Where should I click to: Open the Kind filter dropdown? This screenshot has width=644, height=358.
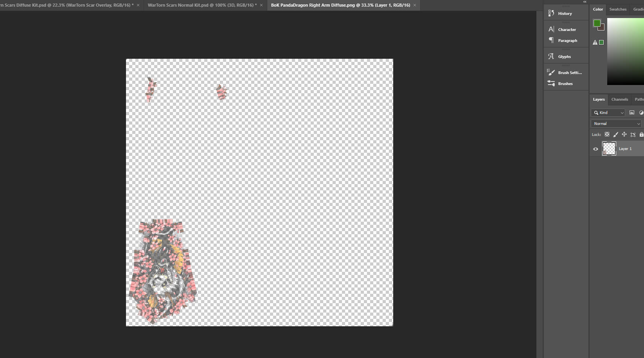click(608, 112)
